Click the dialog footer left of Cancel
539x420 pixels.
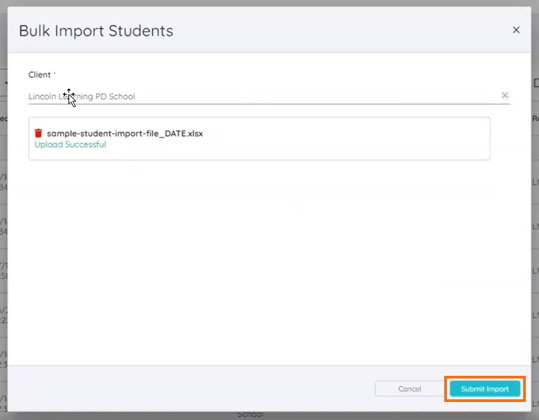coord(189,389)
